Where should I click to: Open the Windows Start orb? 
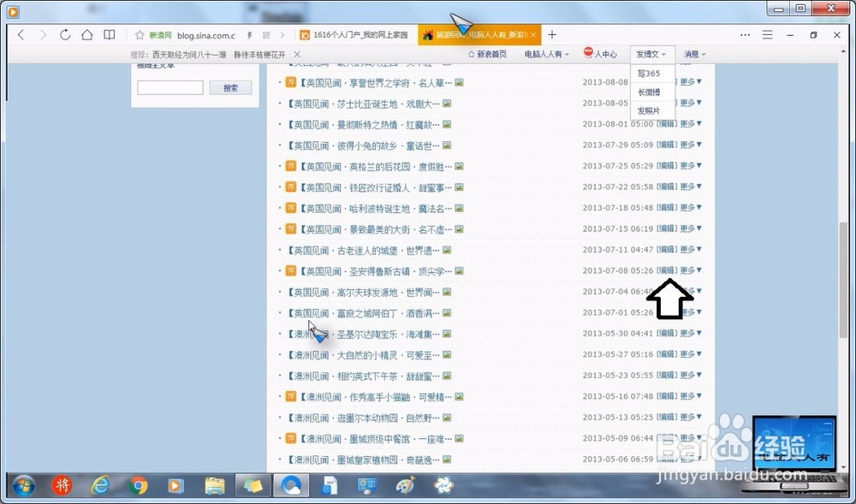point(23,485)
